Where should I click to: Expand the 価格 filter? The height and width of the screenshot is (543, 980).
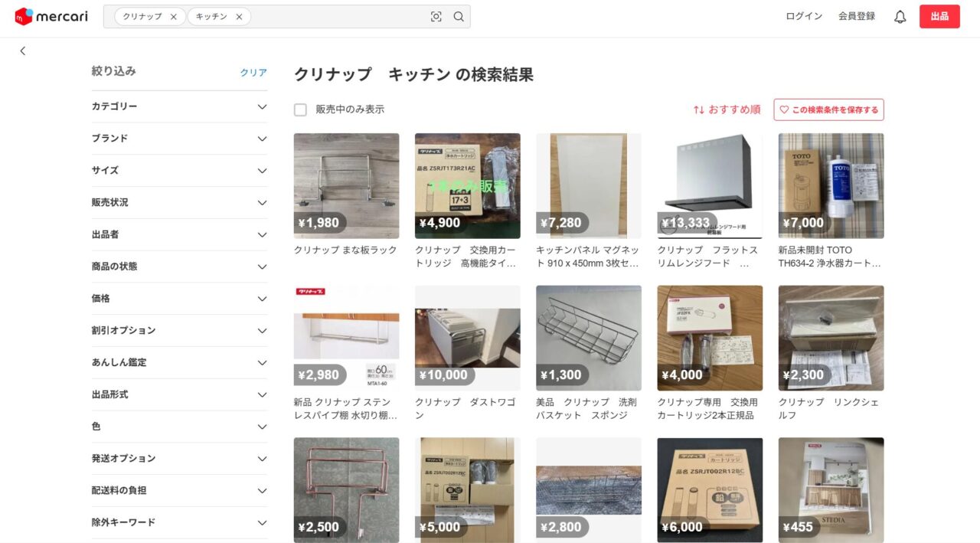tap(179, 299)
